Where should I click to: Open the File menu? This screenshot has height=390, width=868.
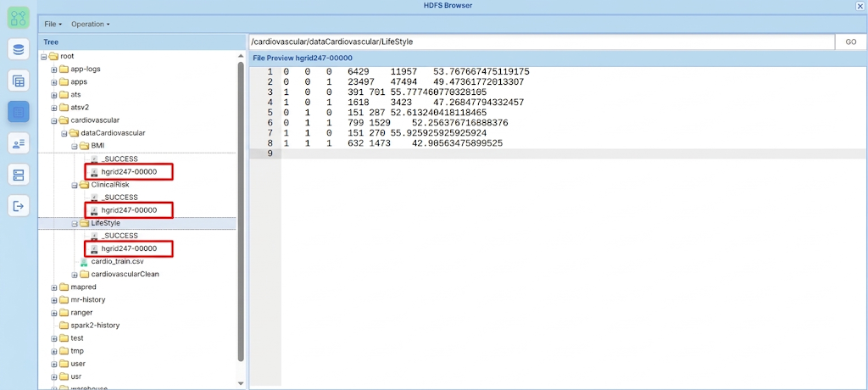[53, 24]
